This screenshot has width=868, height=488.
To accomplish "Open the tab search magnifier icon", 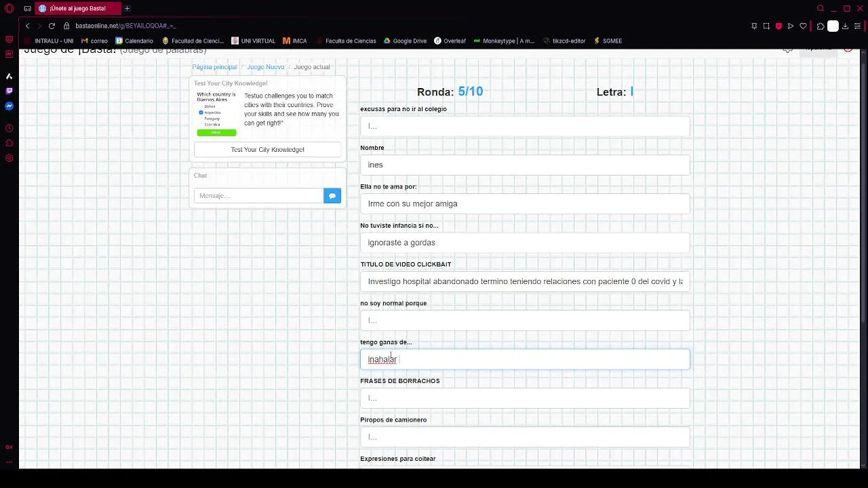I will (x=821, y=8).
